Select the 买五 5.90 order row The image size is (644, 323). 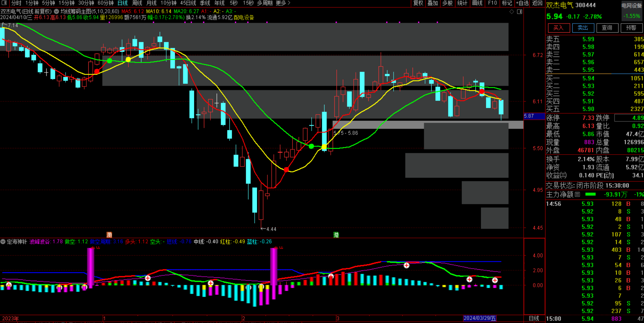pyautogui.click(x=595, y=109)
